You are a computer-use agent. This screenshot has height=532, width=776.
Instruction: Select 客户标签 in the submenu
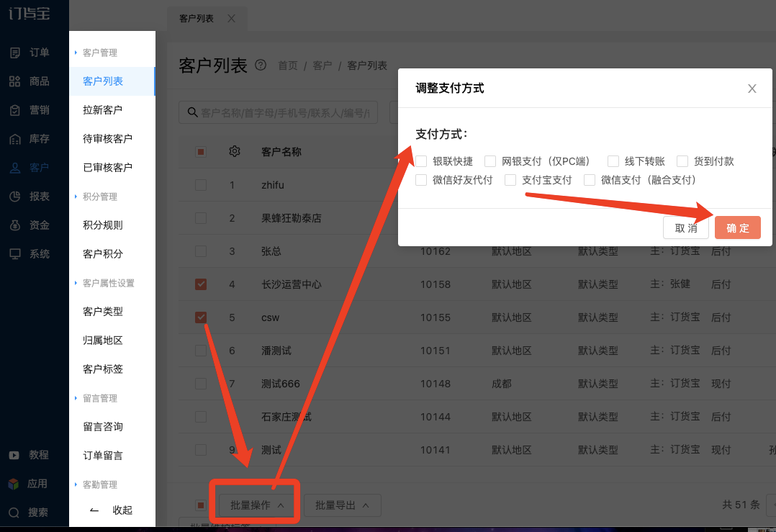point(112,369)
